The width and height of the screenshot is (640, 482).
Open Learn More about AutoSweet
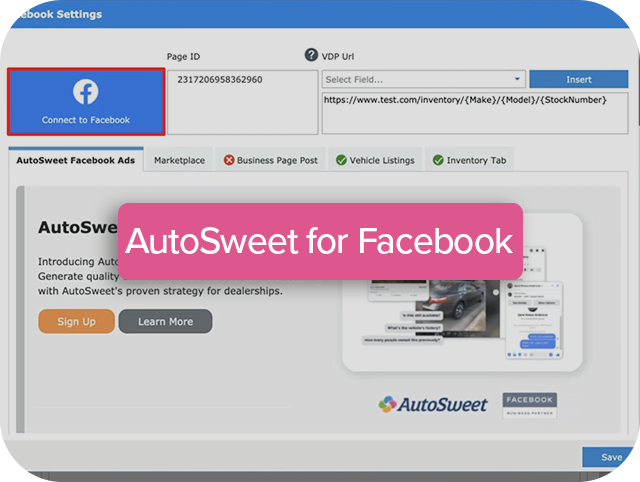pos(165,321)
